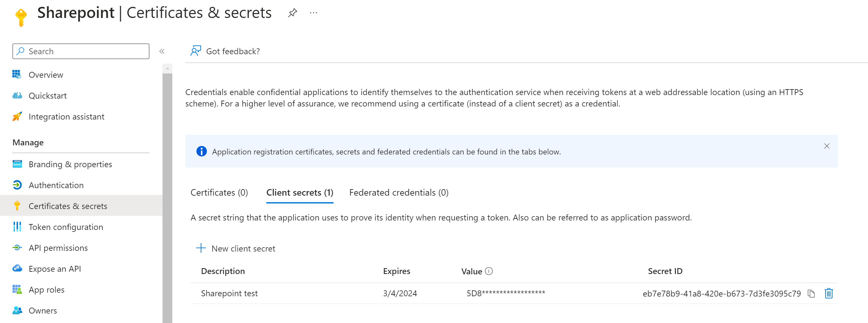Screen dimensions: 868x323
Task: Pin the Certificates & secrets blade
Action: 292,13
